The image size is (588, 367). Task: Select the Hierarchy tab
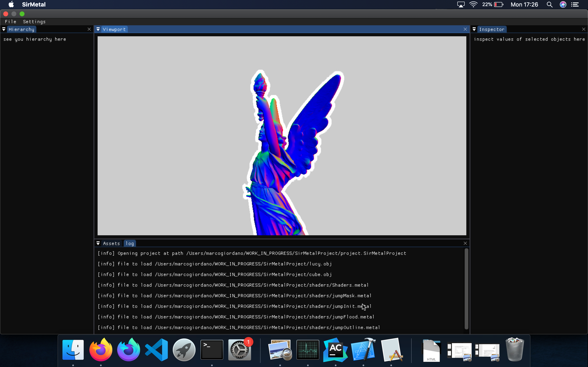(x=21, y=29)
